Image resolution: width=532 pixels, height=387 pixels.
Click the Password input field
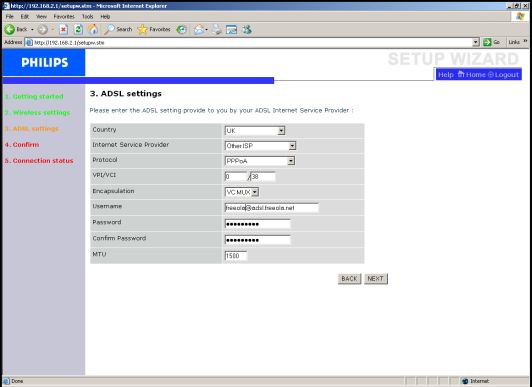click(258, 224)
